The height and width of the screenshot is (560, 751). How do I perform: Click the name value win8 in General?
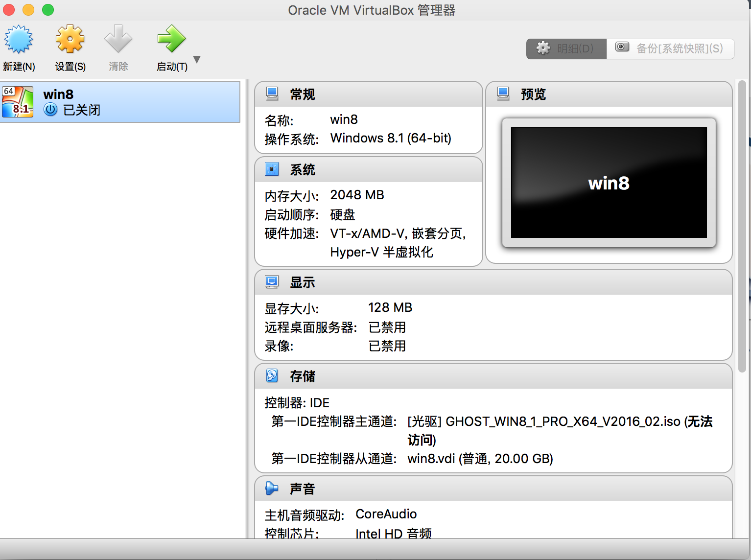click(x=344, y=119)
